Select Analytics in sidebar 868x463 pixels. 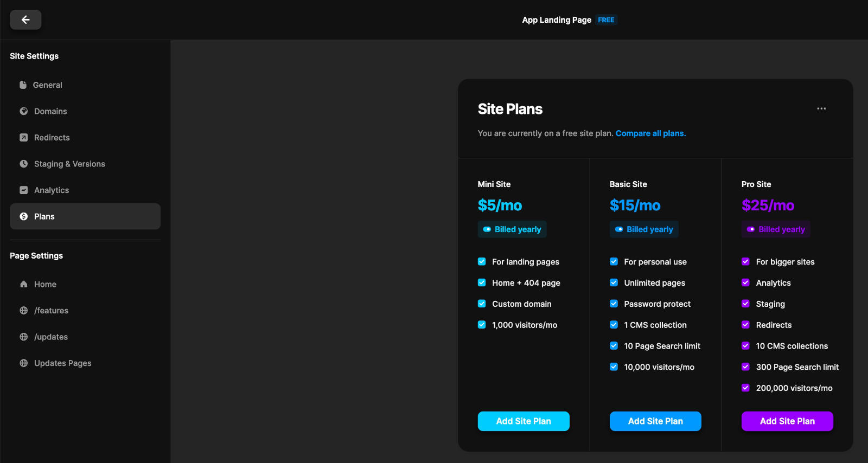coord(85,190)
